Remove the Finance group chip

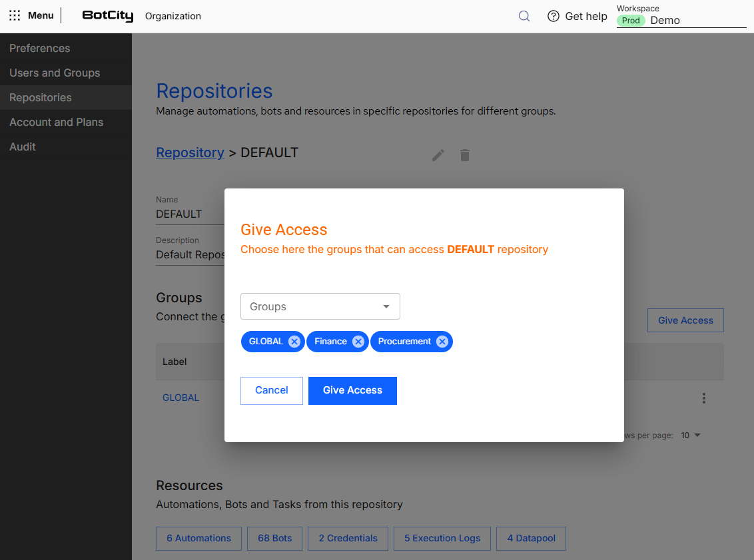(358, 342)
